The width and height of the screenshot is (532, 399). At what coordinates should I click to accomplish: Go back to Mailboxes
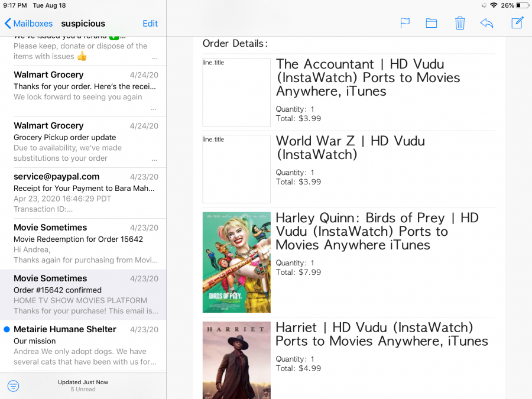(x=28, y=24)
